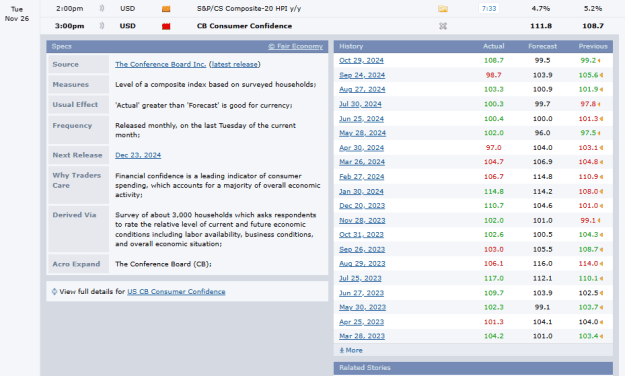625x376 pixels.
Task: Click the Related Stories panel header
Action: (473, 368)
